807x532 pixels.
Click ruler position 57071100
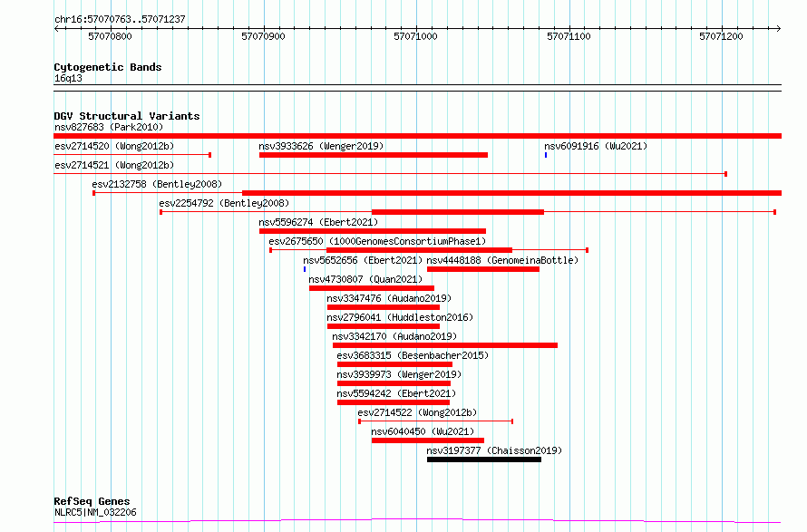click(x=569, y=36)
